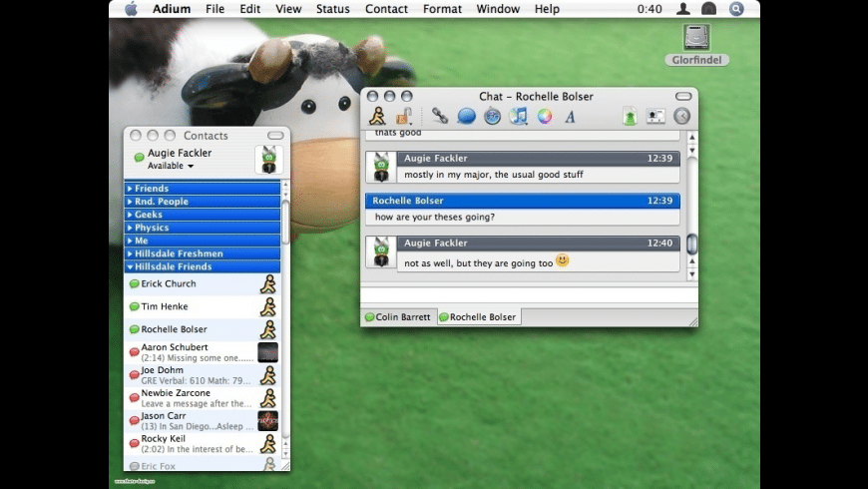Switch to the Rochelle Bolser chat tab
This screenshot has height=489, width=868.
click(479, 317)
